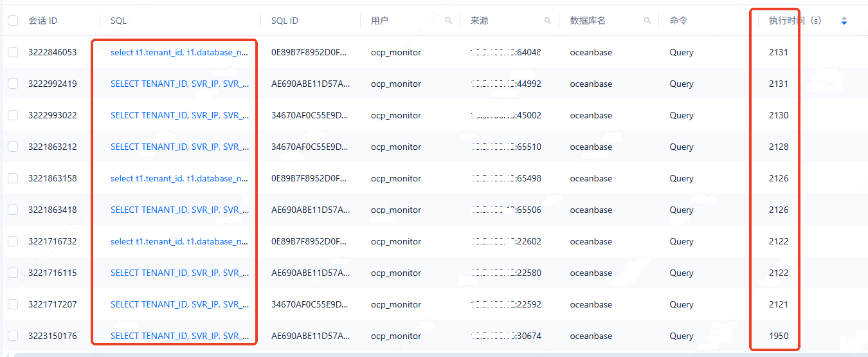Select session ID 3221716115 cell
The image size is (868, 357).
point(52,273)
